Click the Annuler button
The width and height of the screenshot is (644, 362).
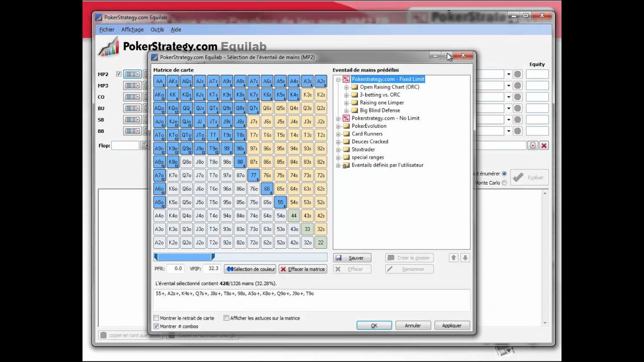pyautogui.click(x=413, y=325)
